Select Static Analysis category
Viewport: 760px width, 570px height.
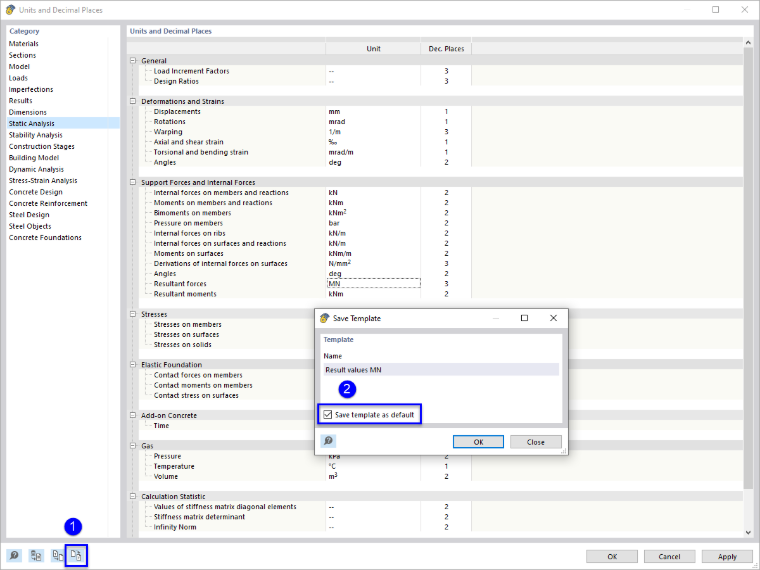point(63,124)
